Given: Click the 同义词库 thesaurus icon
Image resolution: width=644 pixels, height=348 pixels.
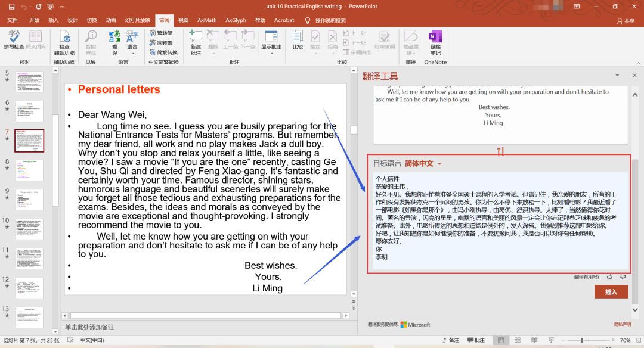Looking at the screenshot, I should (x=36, y=40).
